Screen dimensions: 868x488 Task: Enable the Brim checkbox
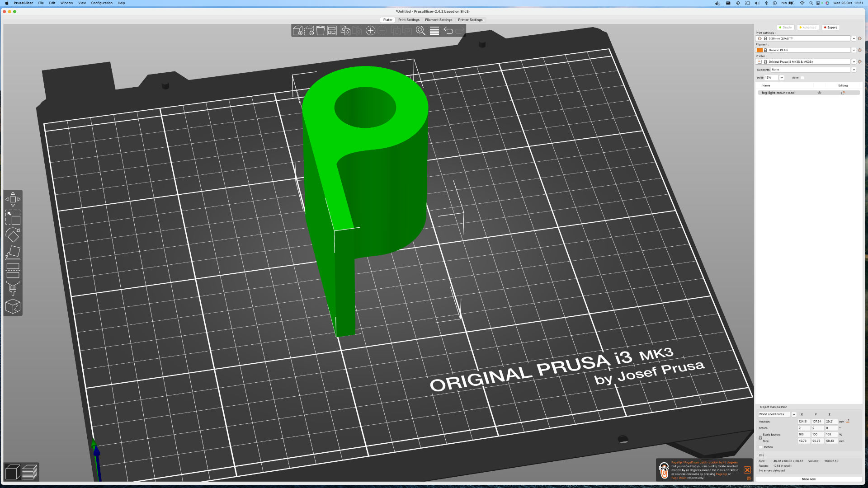click(802, 78)
